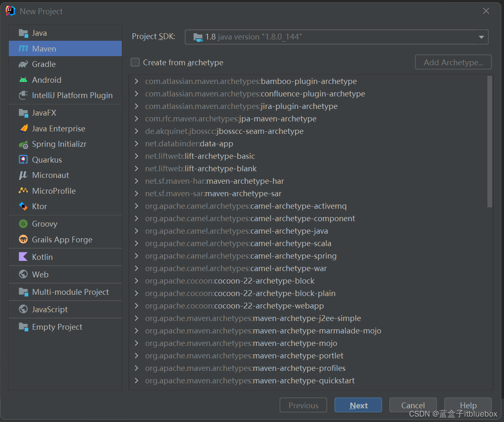This screenshot has height=422, width=504.
Task: Select Quarkus project type
Action: click(x=65, y=160)
